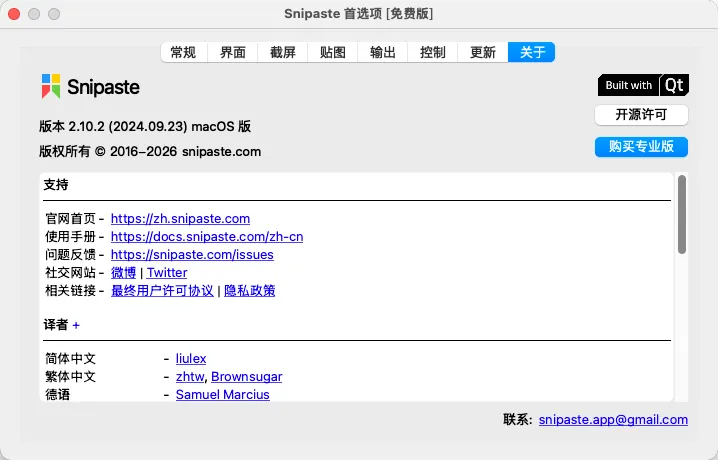Viewport: 718px width, 460px height.
Task: Select the 更新 tab
Action: coord(483,52)
